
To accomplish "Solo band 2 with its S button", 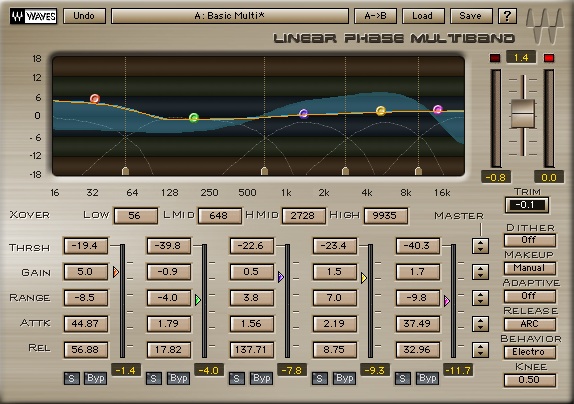I will tap(154, 378).
